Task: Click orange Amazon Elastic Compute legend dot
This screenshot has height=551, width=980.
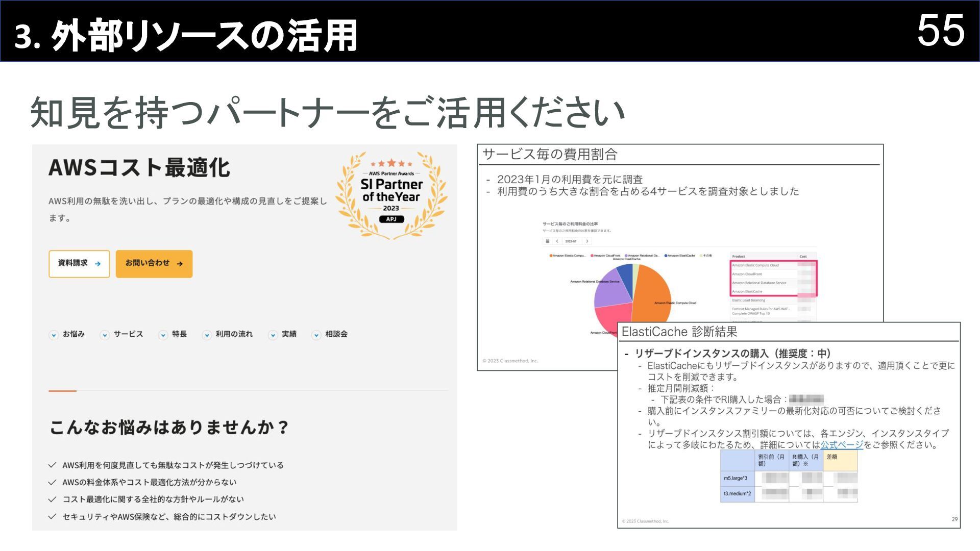Action: click(x=551, y=256)
